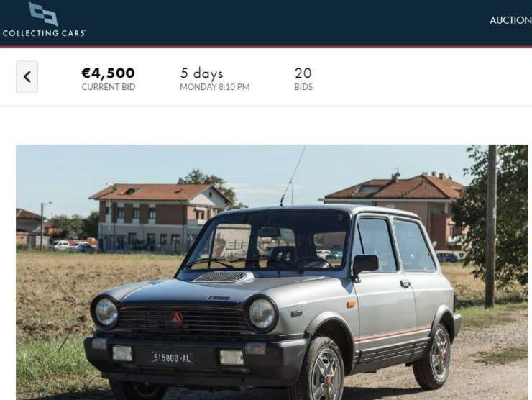Click the BIDS label under 20
This screenshot has width=532, height=400.
pyautogui.click(x=303, y=87)
